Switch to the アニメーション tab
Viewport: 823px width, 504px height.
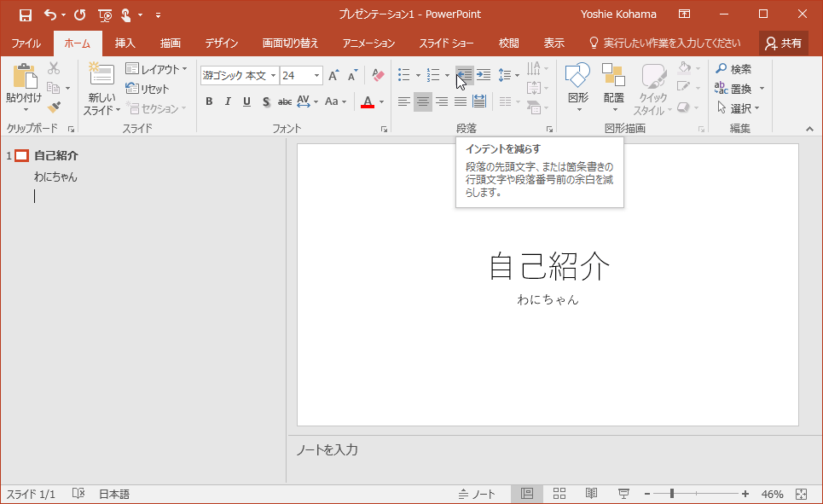tap(368, 43)
